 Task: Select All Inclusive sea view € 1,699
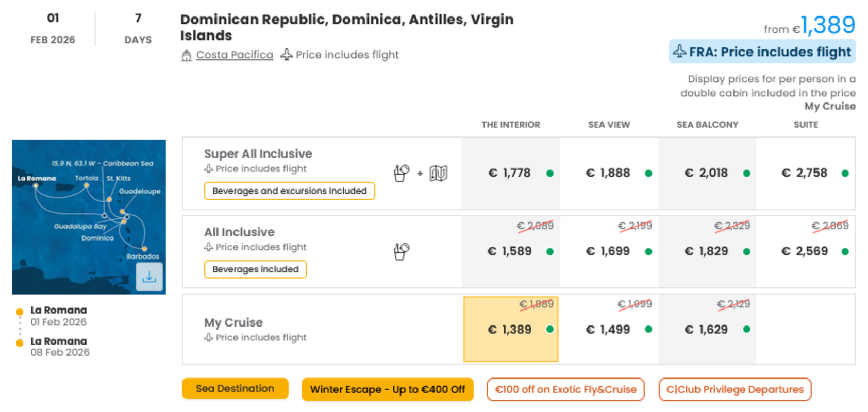coord(609,251)
